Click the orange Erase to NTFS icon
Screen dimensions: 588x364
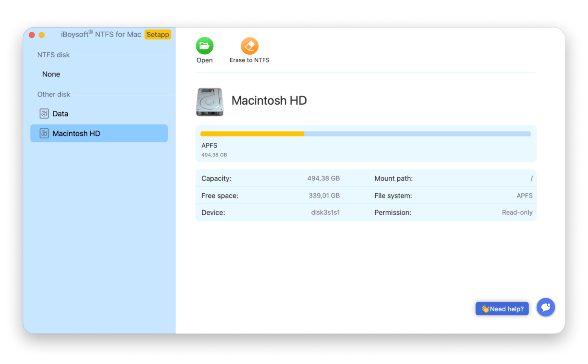click(x=249, y=46)
